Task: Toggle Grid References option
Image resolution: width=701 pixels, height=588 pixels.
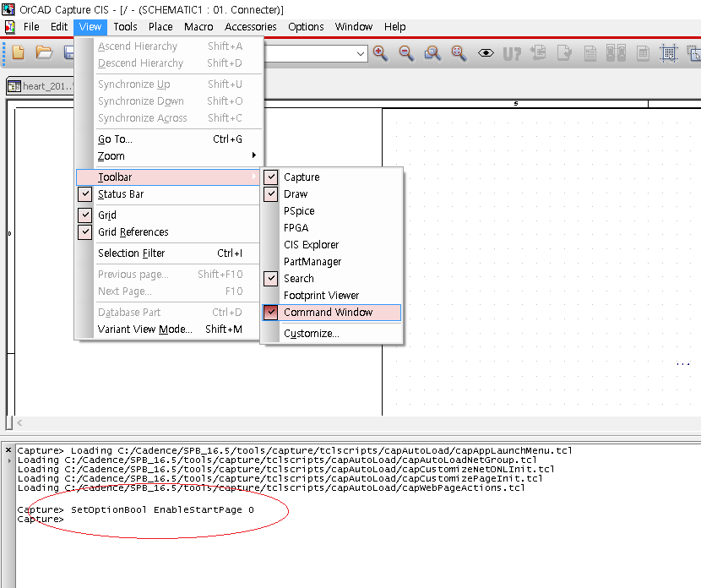Action: tap(168, 232)
